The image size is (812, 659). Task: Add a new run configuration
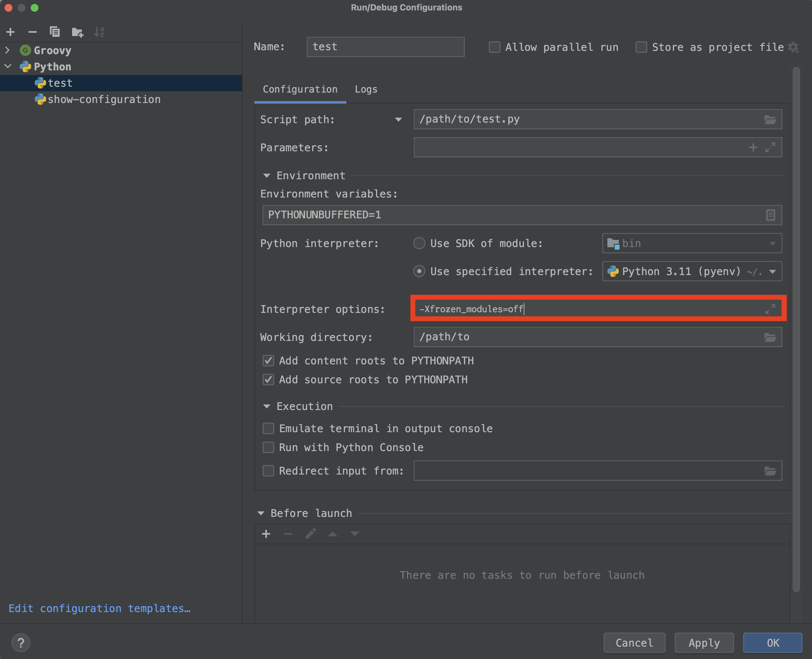point(10,32)
